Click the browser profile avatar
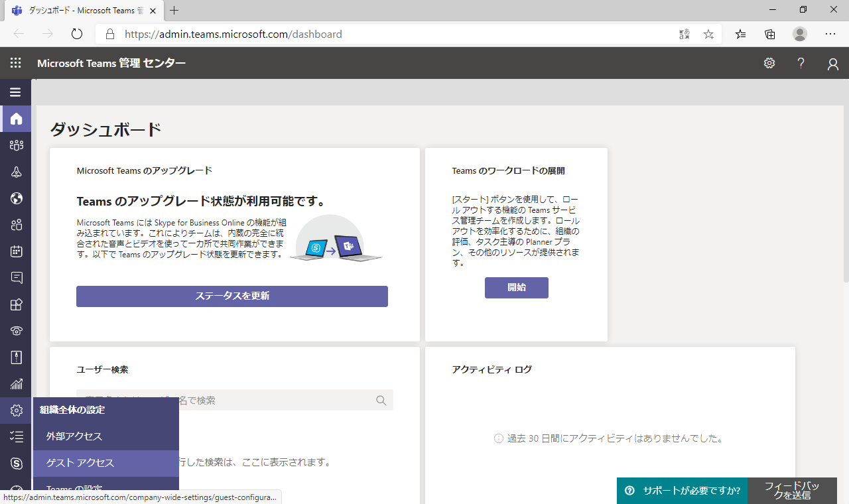Viewport: 849px width, 504px height. pos(800,34)
